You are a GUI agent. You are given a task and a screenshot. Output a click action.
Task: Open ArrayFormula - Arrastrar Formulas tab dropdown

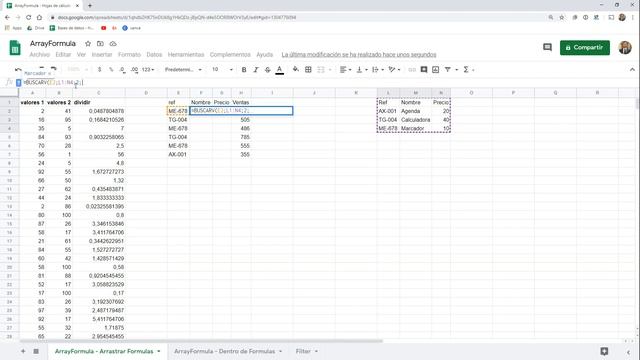pyautogui.click(x=159, y=351)
